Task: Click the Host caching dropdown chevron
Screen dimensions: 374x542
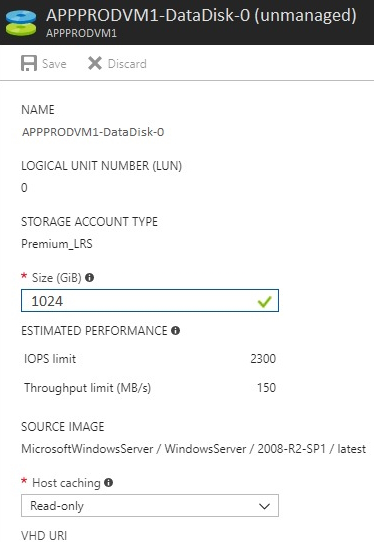Action: click(264, 506)
